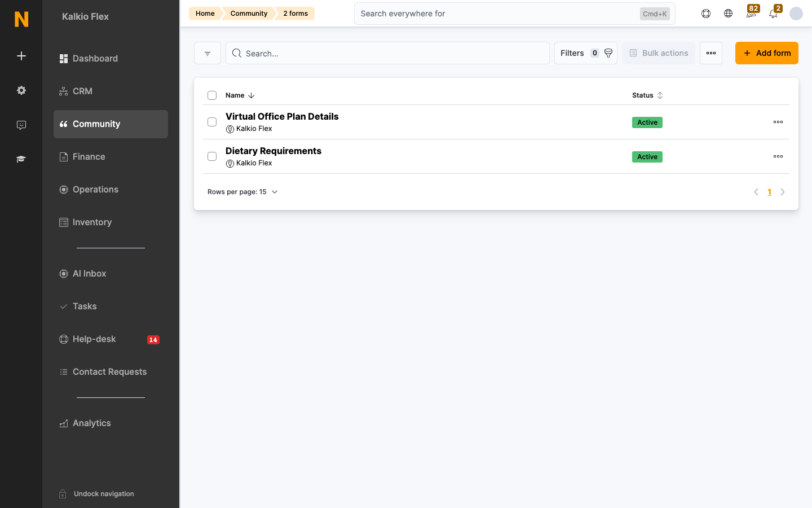812x508 pixels.
Task: Tick Dietary Requirements row checkbox
Action: (x=212, y=156)
